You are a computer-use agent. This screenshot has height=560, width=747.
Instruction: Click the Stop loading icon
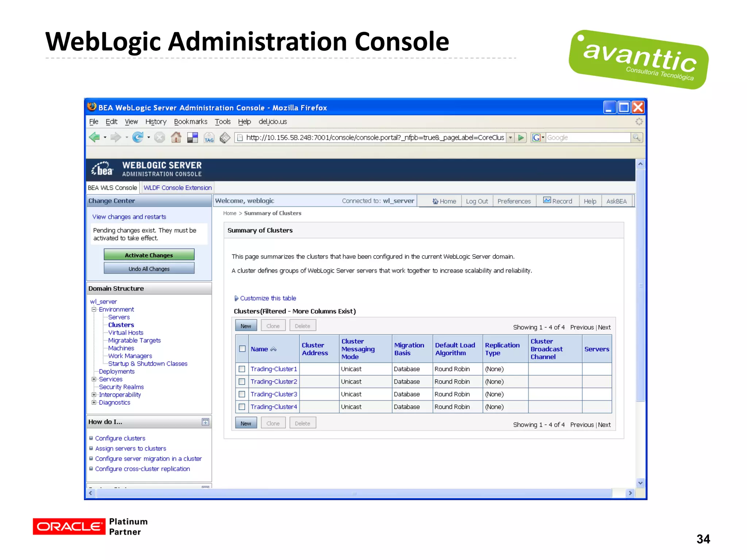click(x=159, y=137)
